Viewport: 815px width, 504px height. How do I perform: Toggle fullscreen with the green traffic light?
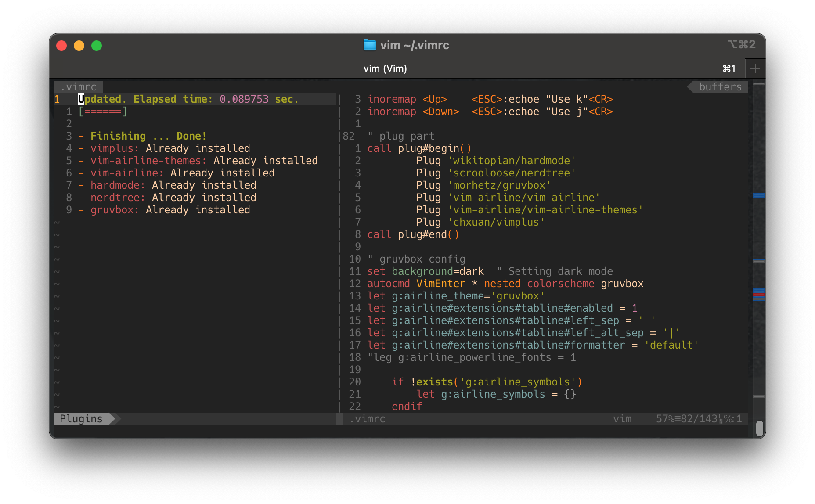97,45
